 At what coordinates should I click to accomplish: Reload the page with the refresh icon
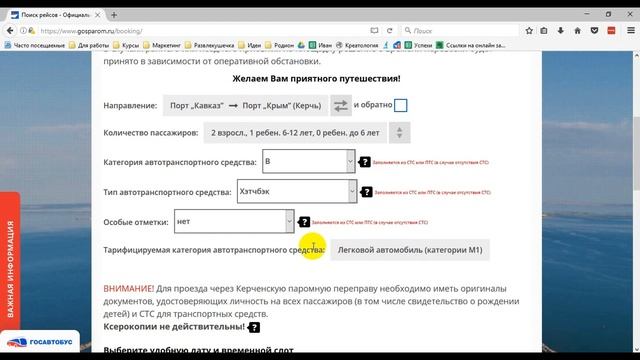click(x=389, y=31)
